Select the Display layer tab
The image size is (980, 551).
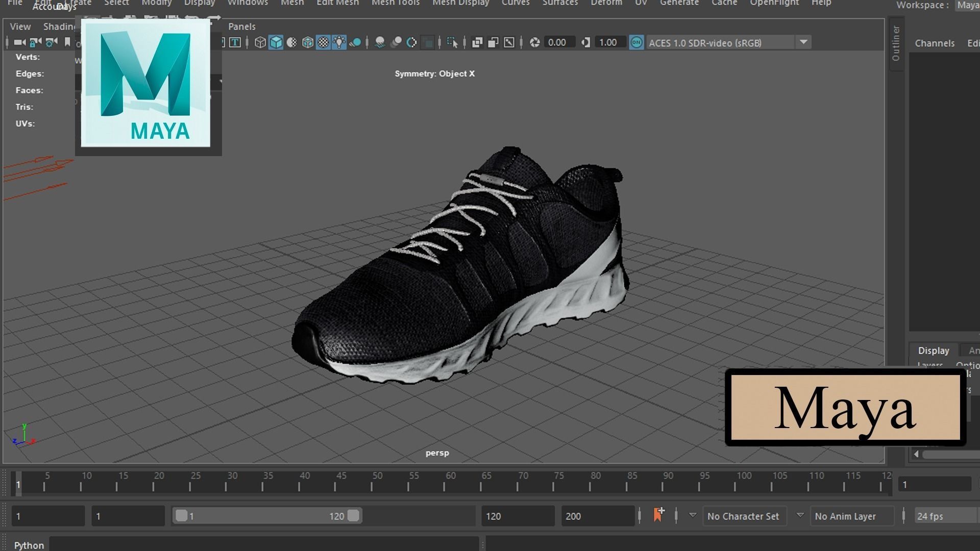934,350
